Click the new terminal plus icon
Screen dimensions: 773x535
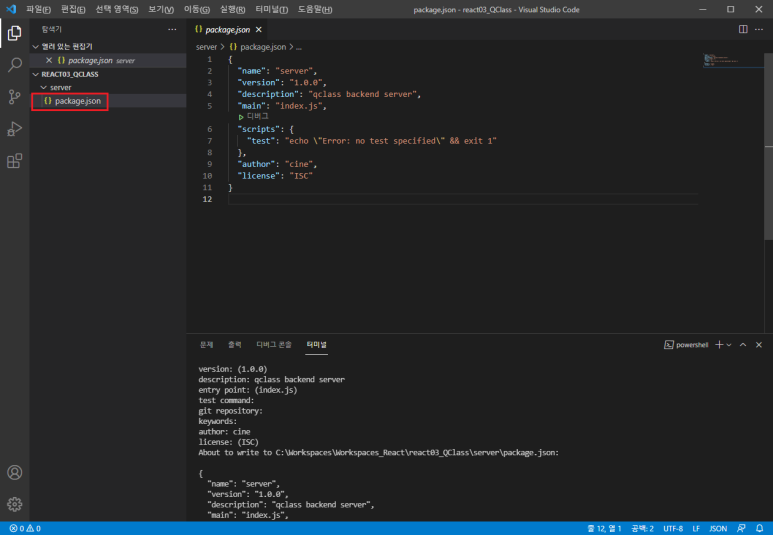(719, 345)
